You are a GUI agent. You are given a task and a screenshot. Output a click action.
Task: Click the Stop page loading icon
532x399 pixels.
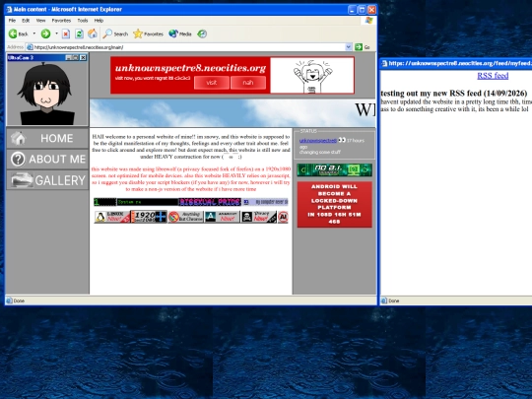pos(66,33)
